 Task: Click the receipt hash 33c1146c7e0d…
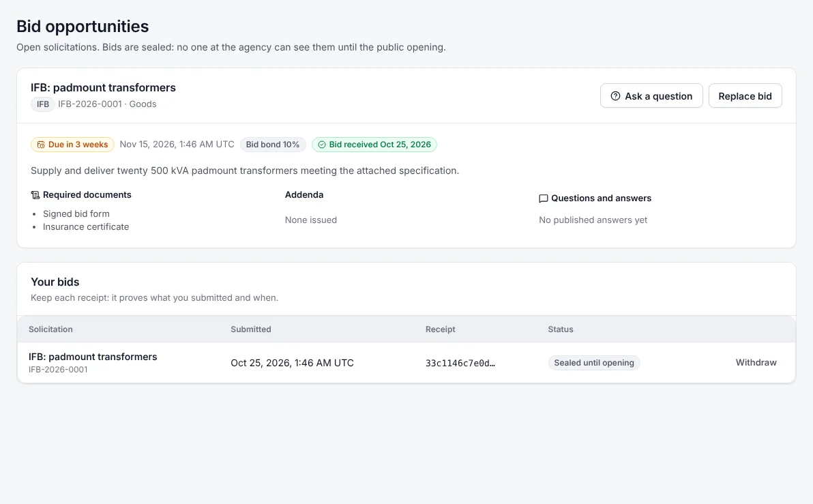460,363
